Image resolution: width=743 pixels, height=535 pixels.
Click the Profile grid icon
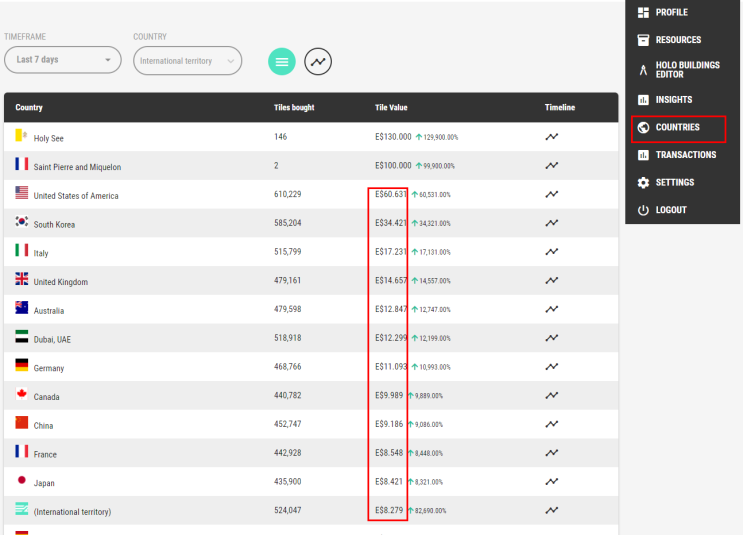click(x=643, y=12)
